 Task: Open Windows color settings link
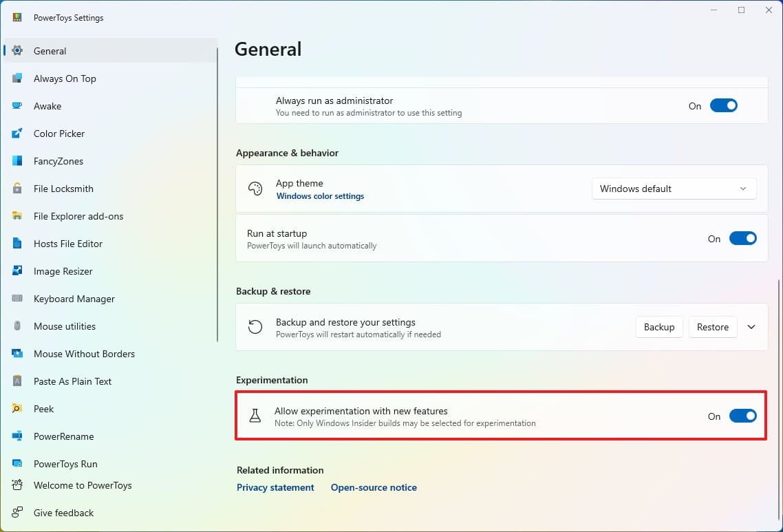click(x=320, y=196)
